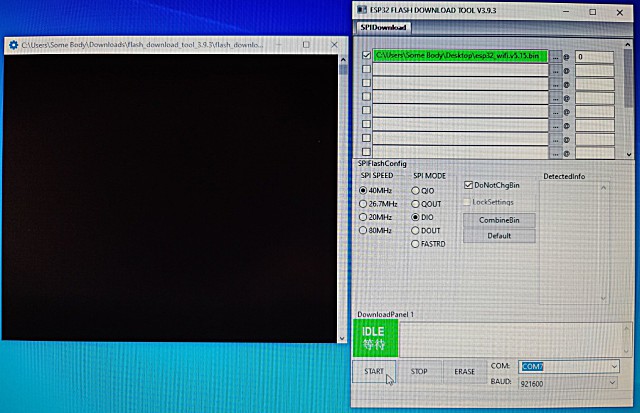The width and height of the screenshot is (640, 413).
Task: Uncheck the first row's file checkbox
Action: pos(366,55)
